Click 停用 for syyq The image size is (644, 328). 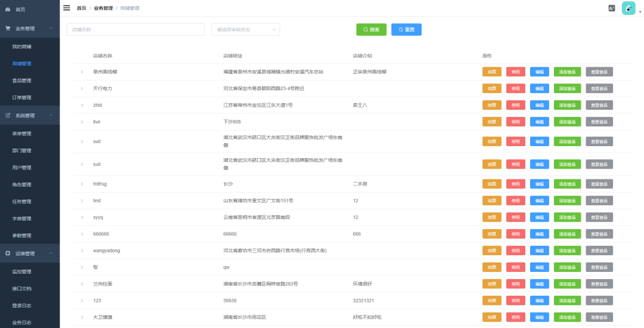pos(515,218)
